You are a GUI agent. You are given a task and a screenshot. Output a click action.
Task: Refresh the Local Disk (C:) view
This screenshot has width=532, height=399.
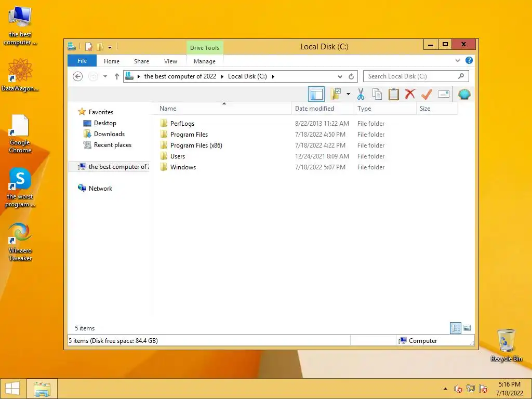pyautogui.click(x=351, y=77)
